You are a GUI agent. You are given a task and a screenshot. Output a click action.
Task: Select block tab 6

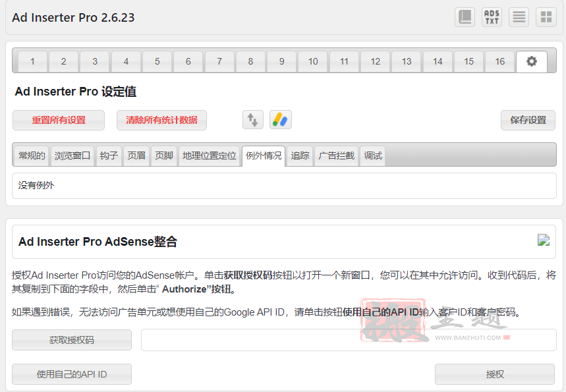click(x=188, y=62)
